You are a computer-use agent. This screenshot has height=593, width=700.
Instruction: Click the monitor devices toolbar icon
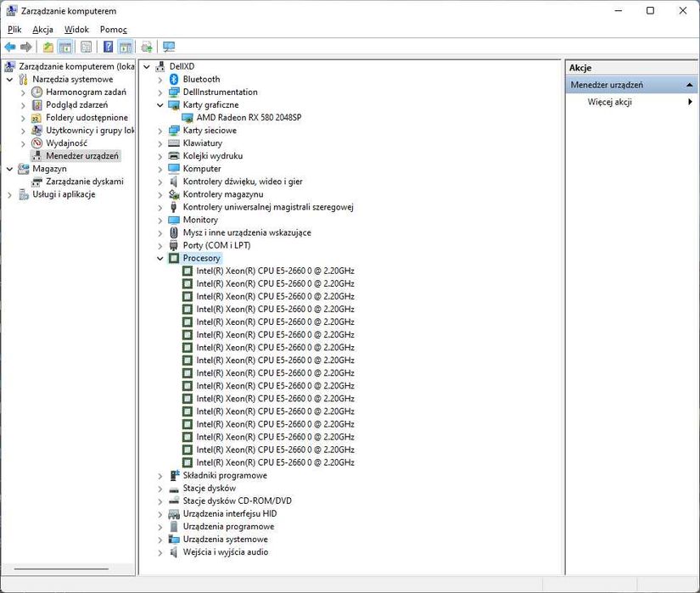(169, 47)
